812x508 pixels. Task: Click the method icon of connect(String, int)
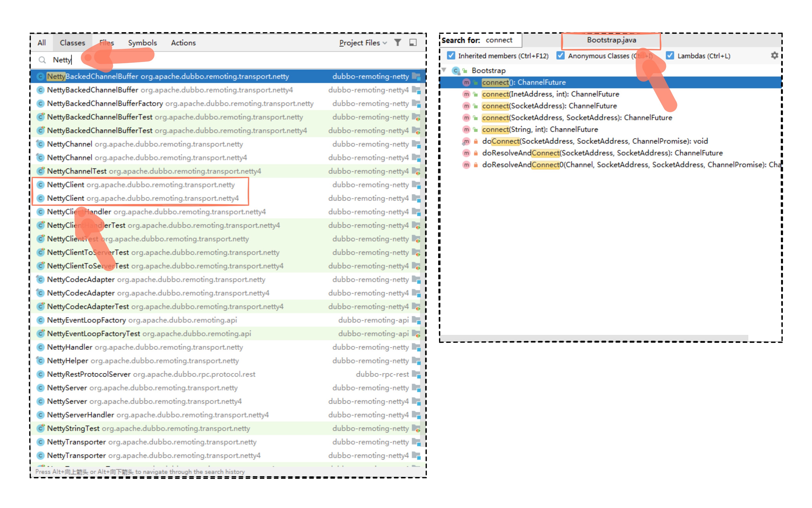pos(466,129)
